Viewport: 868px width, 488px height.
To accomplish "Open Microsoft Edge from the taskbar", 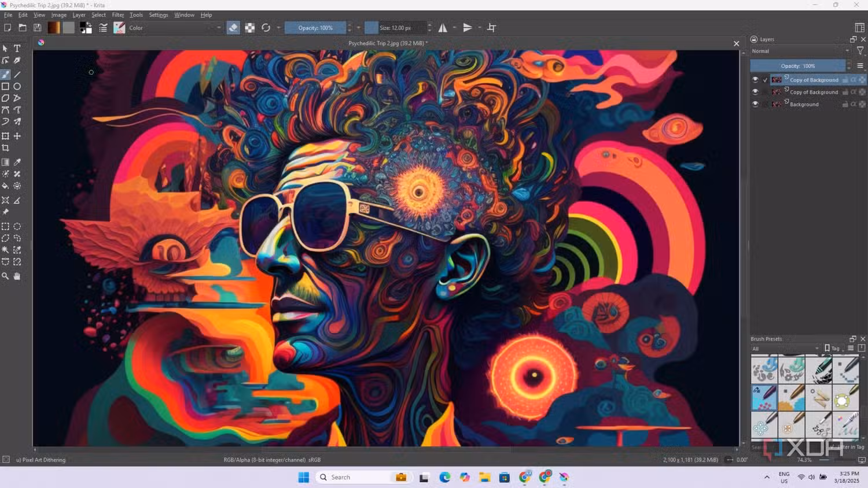I will click(x=444, y=477).
